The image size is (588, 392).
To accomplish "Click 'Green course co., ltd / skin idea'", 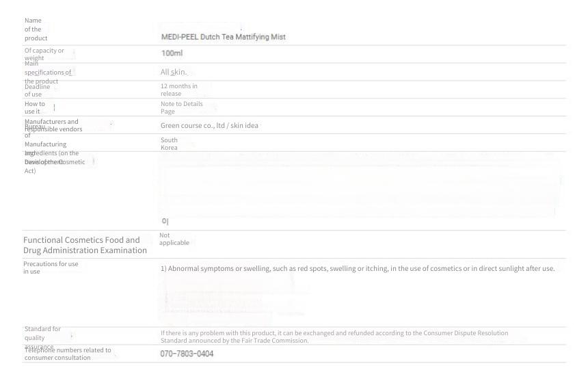I will (209, 126).
